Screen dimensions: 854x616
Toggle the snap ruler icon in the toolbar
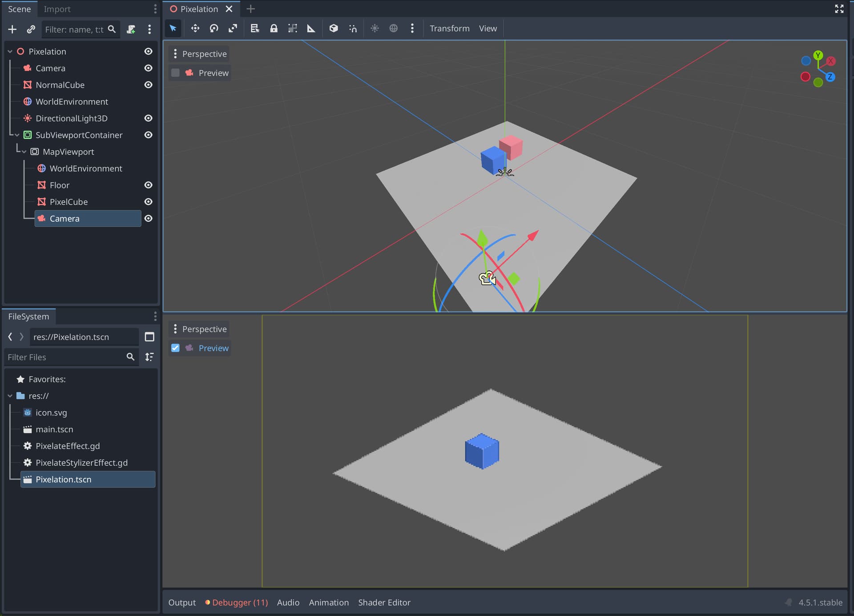311,28
